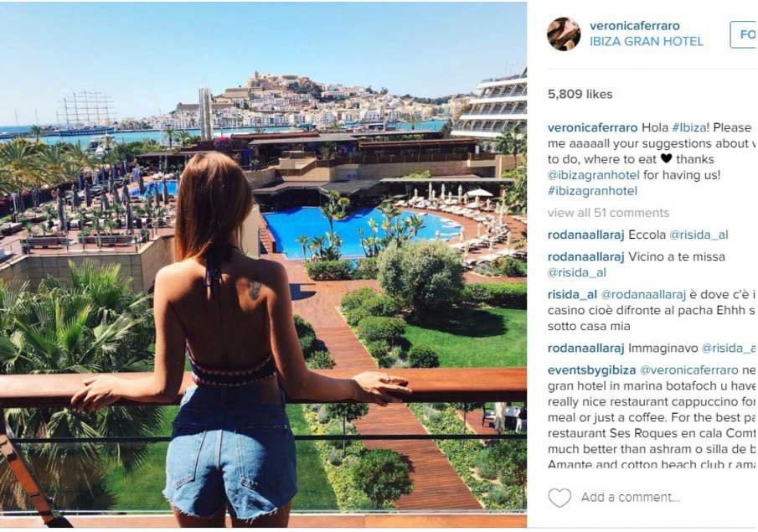The width and height of the screenshot is (758, 532).
Task: Open the #Ibiza hashtag
Action: pos(689,127)
